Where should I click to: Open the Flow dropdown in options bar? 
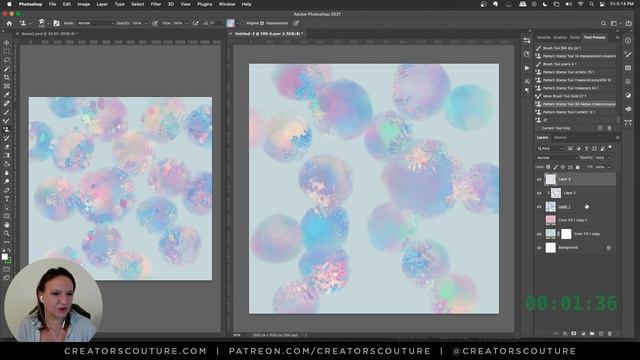tap(187, 23)
